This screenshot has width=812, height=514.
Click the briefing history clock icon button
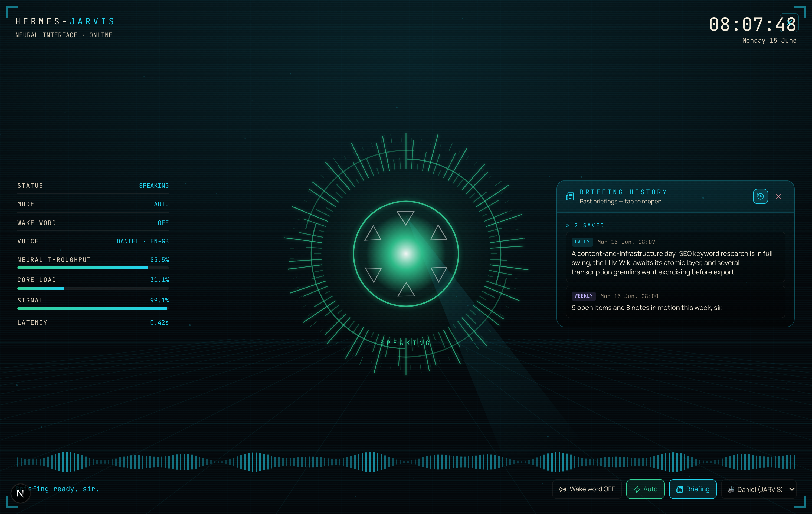(x=760, y=196)
